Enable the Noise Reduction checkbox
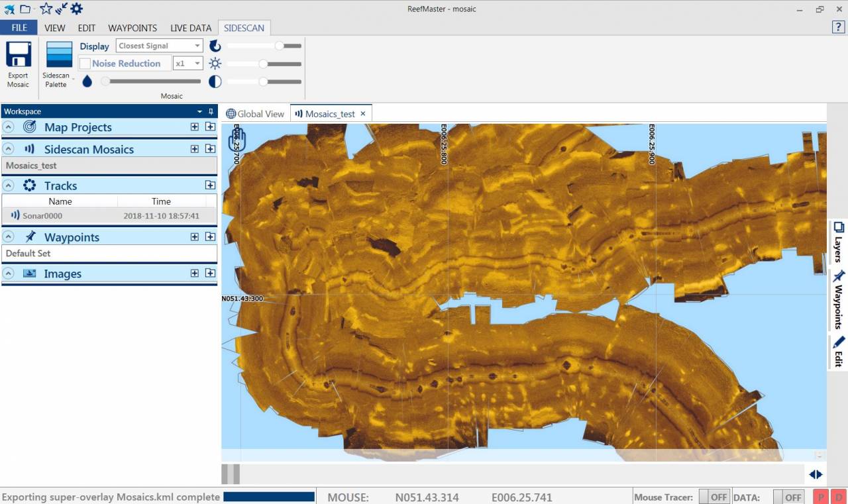848x504 pixels. (85, 64)
